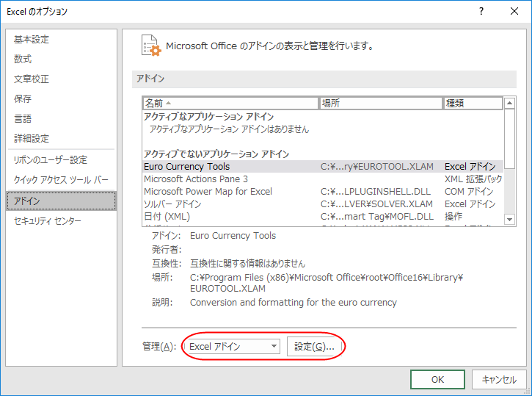Click the アクティブでないアプリケーション アドイン group heading
Screen dimensions: 532x396
click(x=216, y=154)
